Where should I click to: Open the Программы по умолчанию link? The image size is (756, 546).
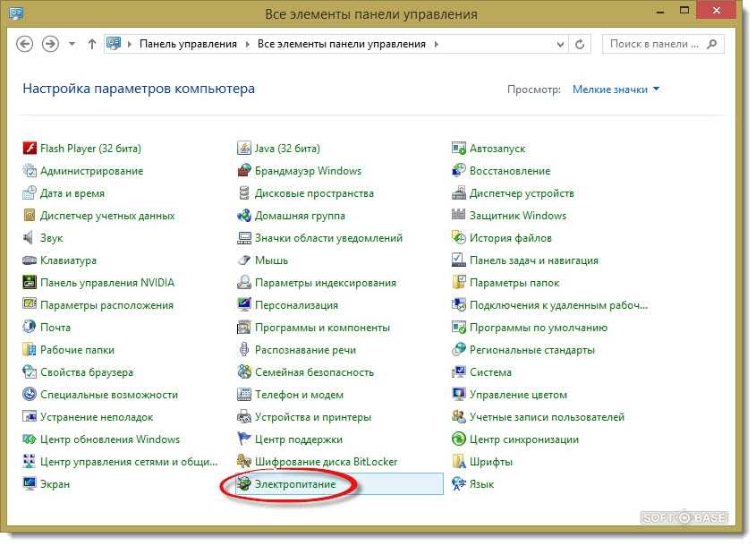[x=539, y=328]
